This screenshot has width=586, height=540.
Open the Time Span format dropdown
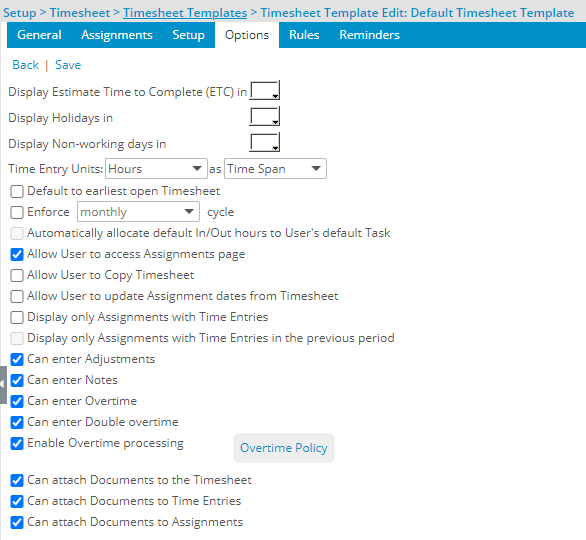[275, 169]
